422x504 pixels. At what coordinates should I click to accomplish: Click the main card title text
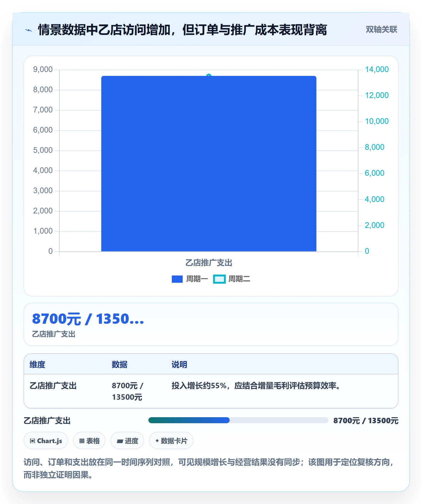(182, 30)
